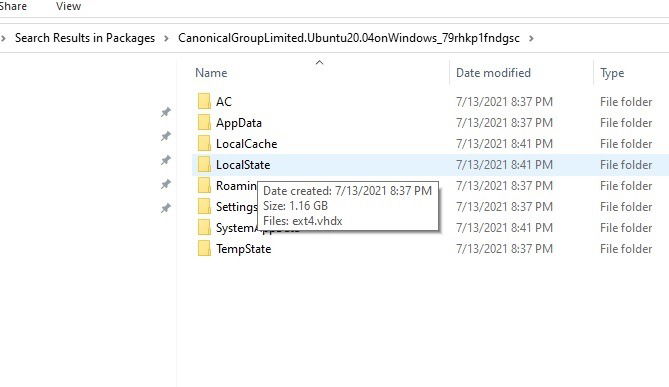Click the TempState folder icon
Screen dimensions: 669x387
[204, 248]
